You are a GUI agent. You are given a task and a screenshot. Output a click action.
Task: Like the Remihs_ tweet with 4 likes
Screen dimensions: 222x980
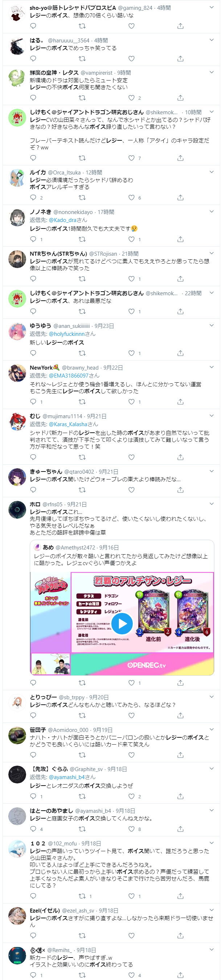pos(131,975)
